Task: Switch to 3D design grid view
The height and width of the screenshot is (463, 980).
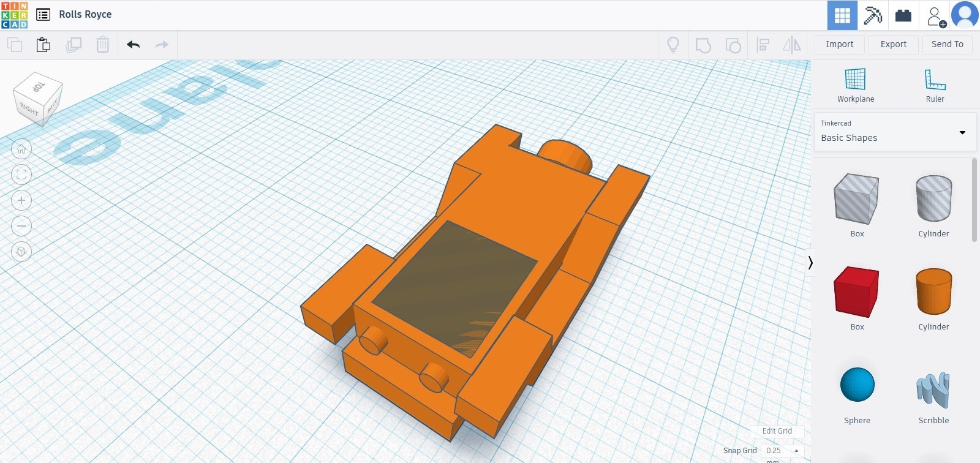Action: 842,15
